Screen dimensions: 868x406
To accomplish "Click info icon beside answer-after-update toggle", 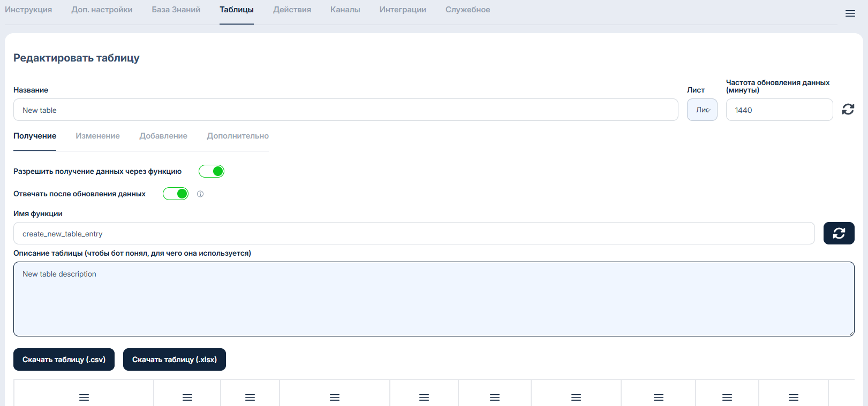I will pos(200,194).
